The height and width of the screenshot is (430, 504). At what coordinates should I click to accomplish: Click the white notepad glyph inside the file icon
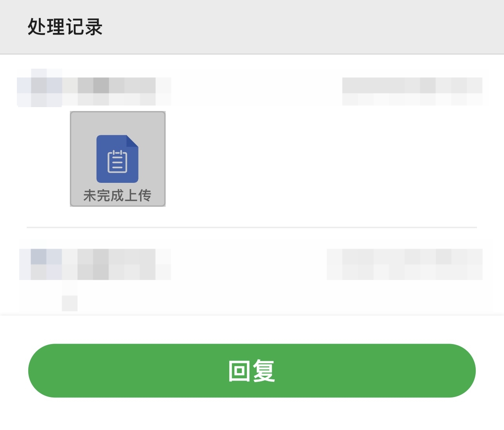tap(117, 161)
